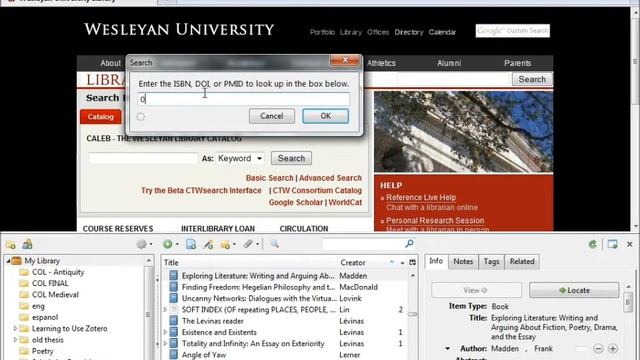
Task: Click the ISBN, DOI or PMID input box
Action: 244,99
